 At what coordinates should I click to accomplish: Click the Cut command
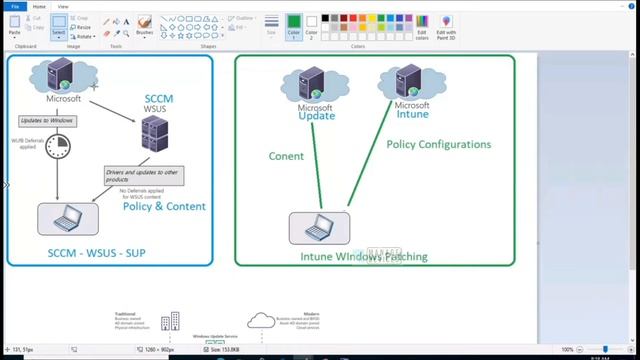[x=33, y=18]
